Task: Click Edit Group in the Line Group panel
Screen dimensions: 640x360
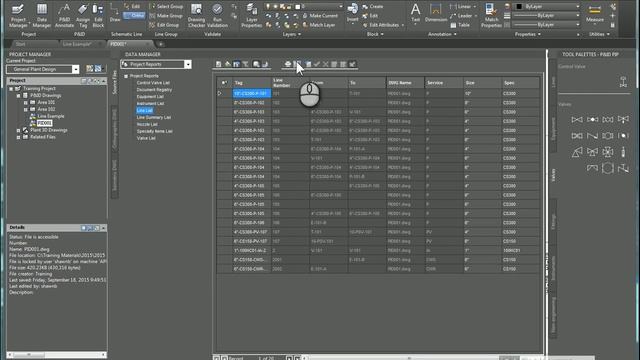Action: point(164,25)
